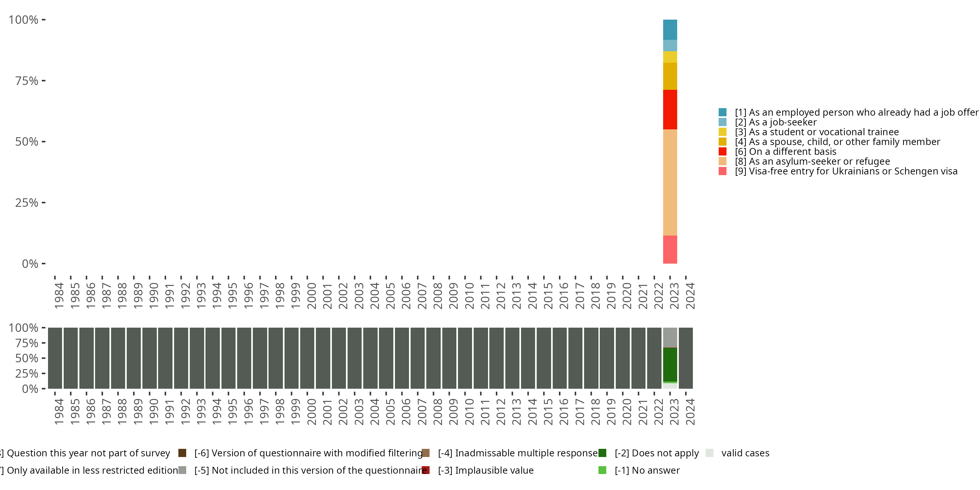Image resolution: width=980 pixels, height=490 pixels.
Task: Click the light green 'No answer' swatch
Action: (602, 470)
